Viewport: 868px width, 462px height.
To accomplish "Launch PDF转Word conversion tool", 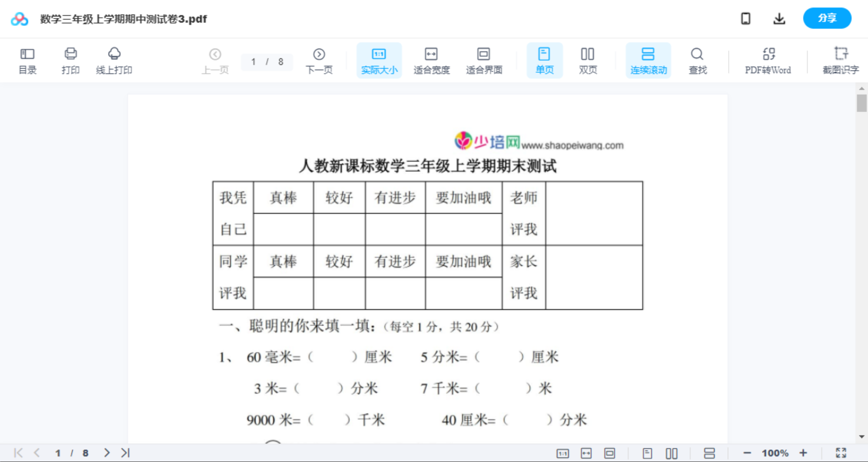I will tap(768, 60).
